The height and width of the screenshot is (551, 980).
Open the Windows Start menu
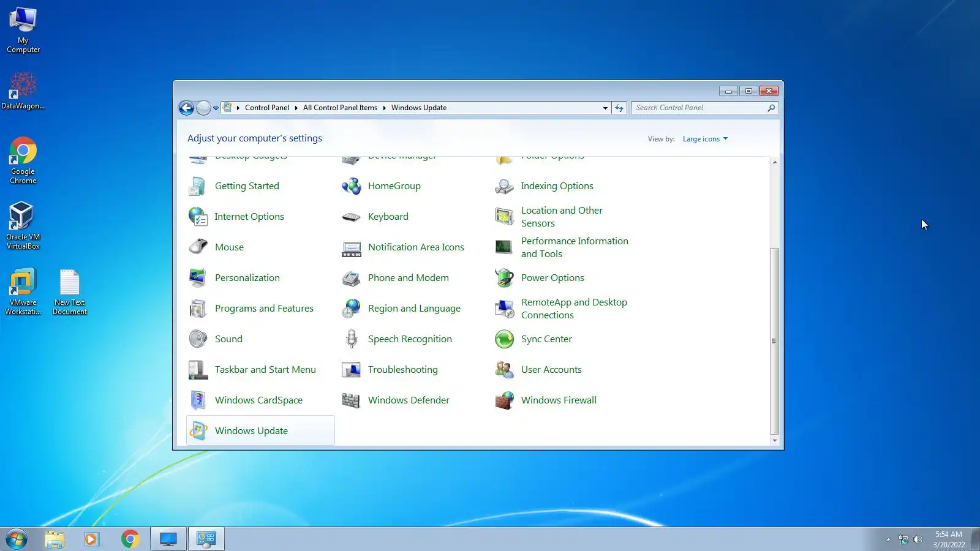click(17, 539)
